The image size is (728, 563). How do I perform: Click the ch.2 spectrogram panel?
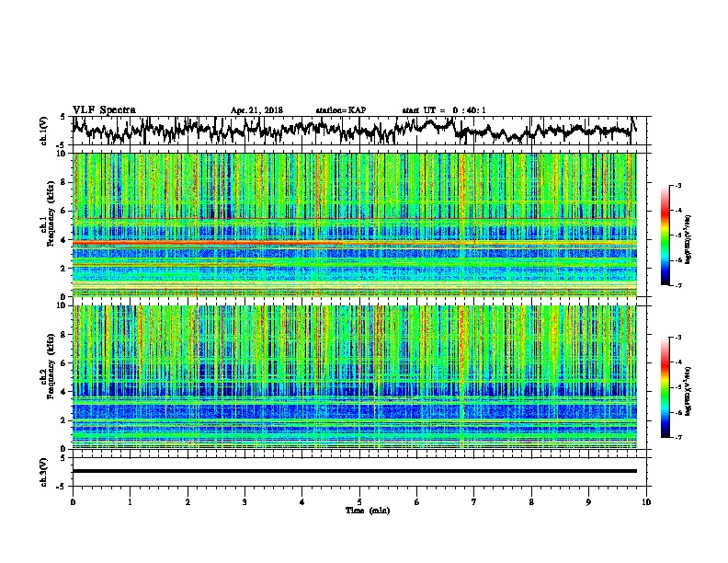tap(355, 377)
